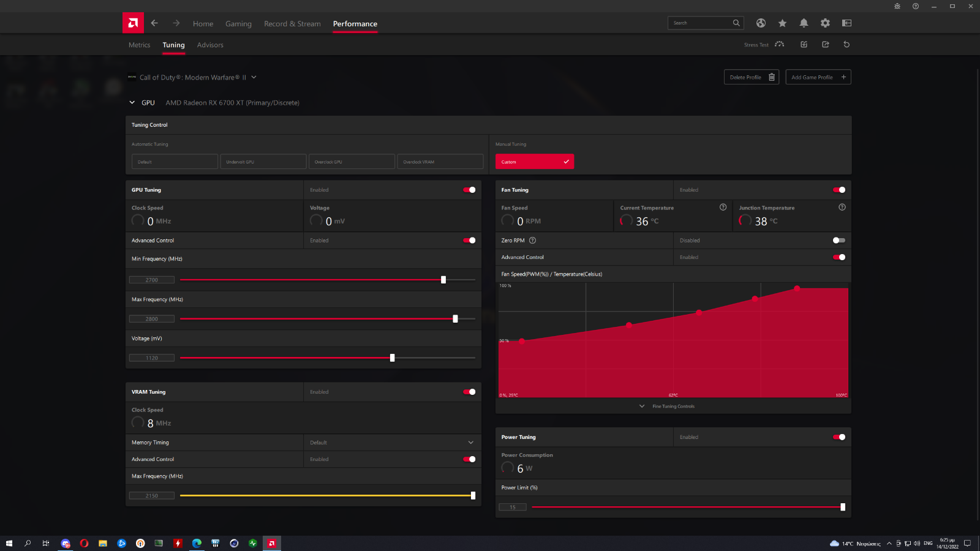
Task: Toggle VRAM Advanced Control switch
Action: 469,459
